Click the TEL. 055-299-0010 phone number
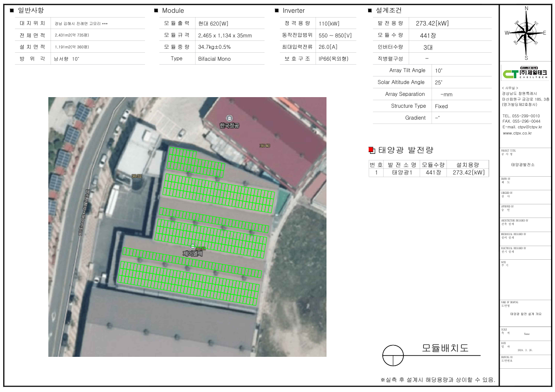The width and height of the screenshot is (555, 392). click(x=521, y=116)
